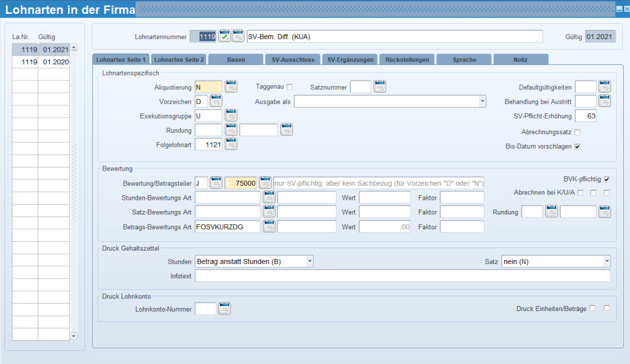This screenshot has width=630, height=364.
Task: Open the Satznummer lookup icon
Action: coord(380,87)
